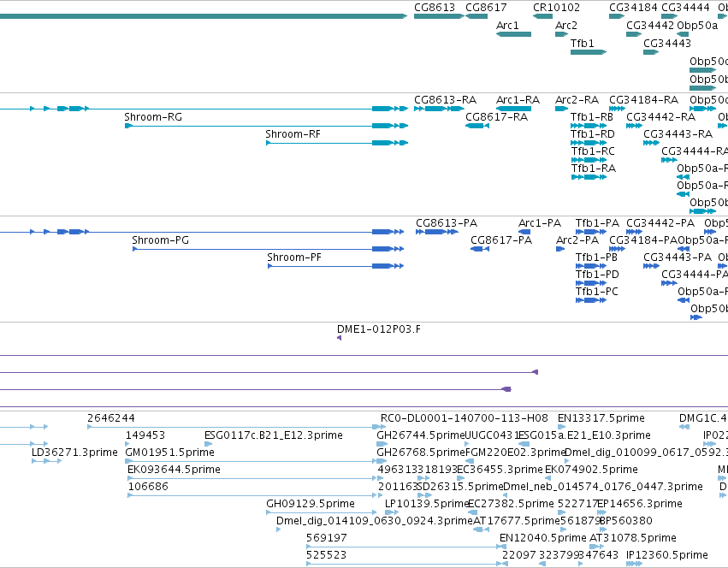Select the CG8613 gene label
The width and height of the screenshot is (728, 568).
click(434, 8)
